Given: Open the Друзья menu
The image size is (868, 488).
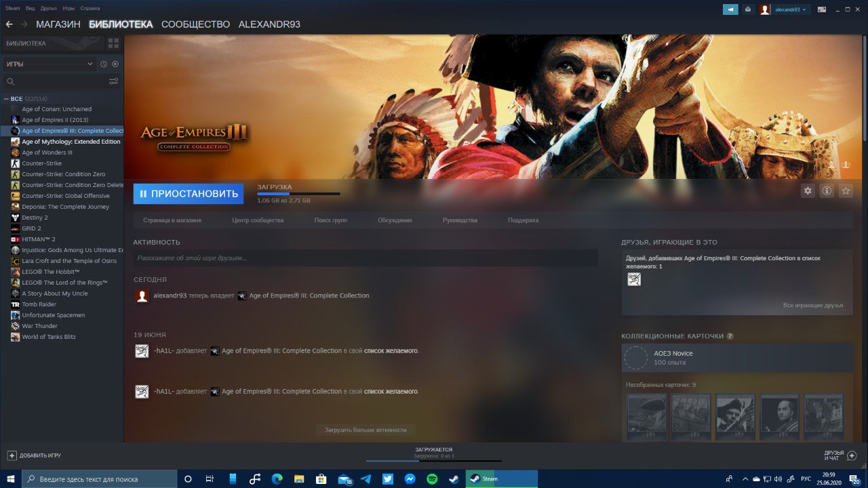Looking at the screenshot, I should coord(49,8).
